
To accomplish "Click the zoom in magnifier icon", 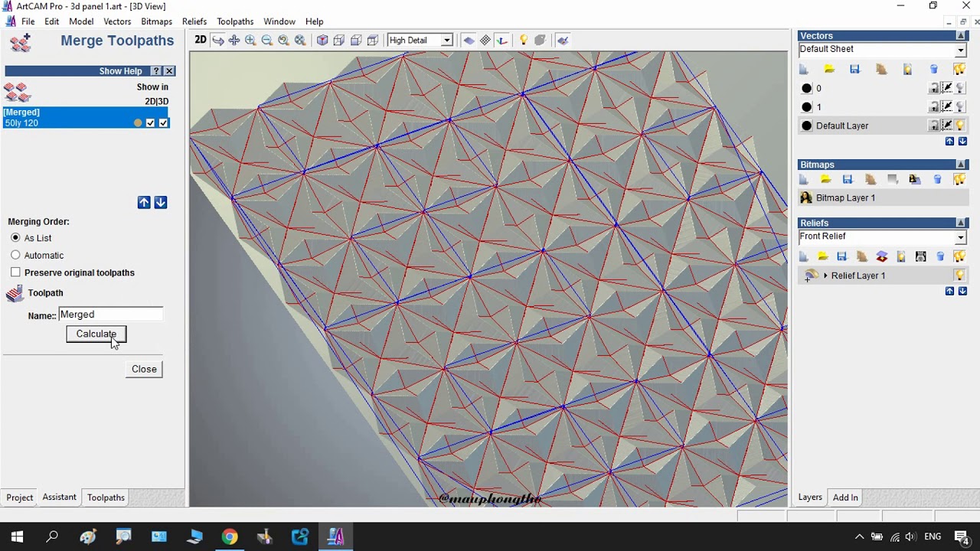I will pyautogui.click(x=250, y=40).
